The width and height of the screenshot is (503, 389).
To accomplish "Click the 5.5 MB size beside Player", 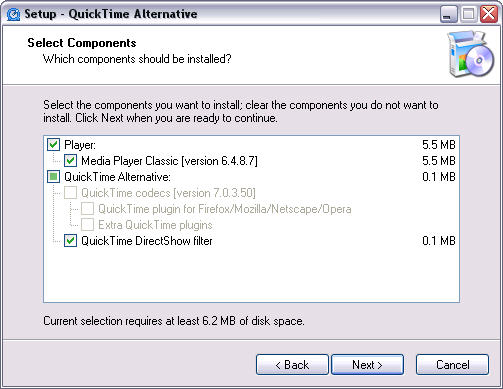I will pos(439,145).
